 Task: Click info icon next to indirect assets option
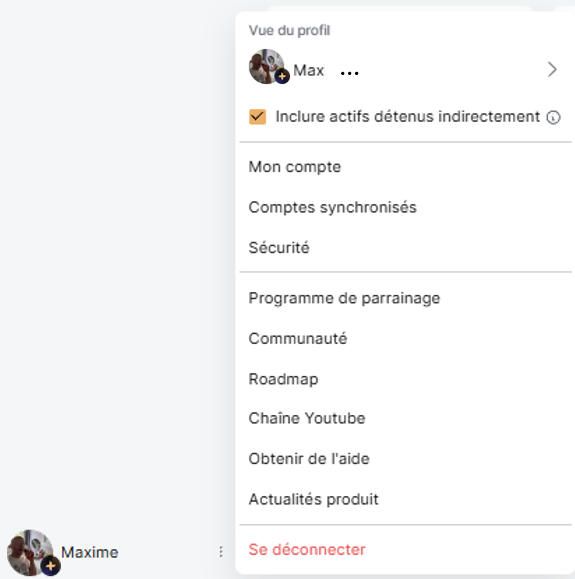pyautogui.click(x=553, y=117)
